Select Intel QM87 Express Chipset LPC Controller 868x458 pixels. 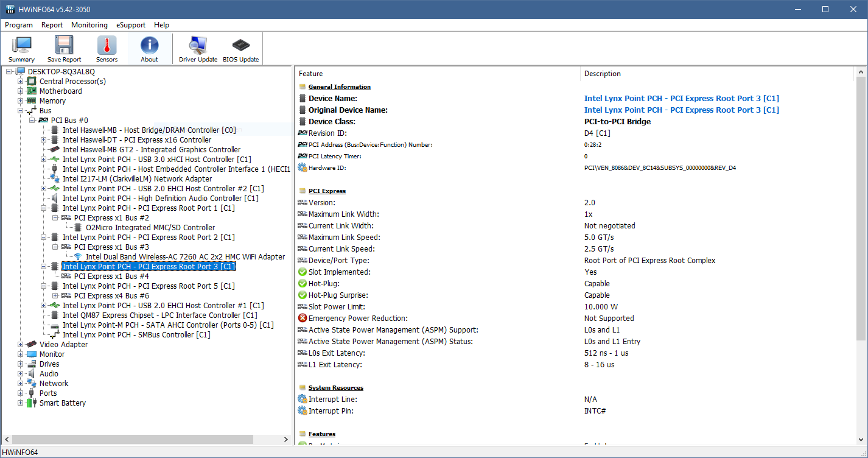160,315
